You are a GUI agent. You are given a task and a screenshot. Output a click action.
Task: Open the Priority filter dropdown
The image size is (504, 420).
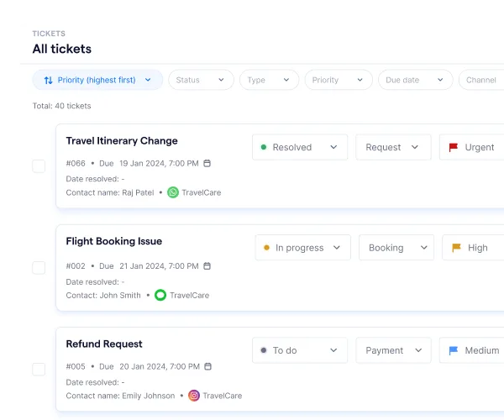(339, 80)
